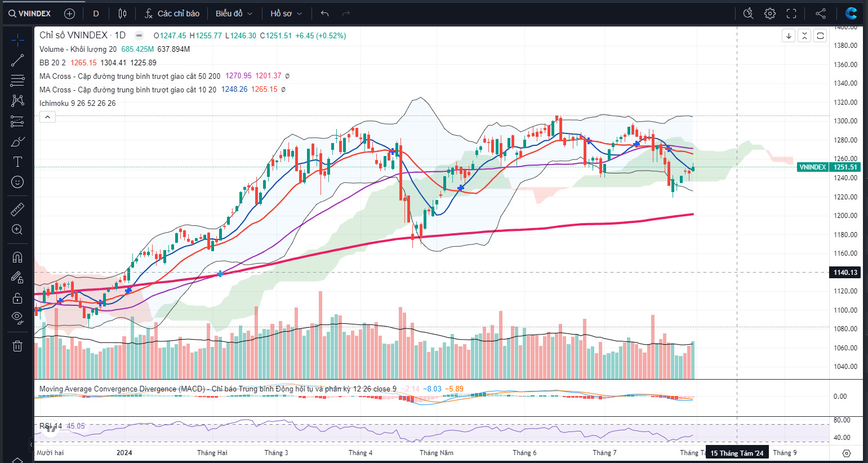Select the BB 20 2 indicator legend

coord(52,63)
